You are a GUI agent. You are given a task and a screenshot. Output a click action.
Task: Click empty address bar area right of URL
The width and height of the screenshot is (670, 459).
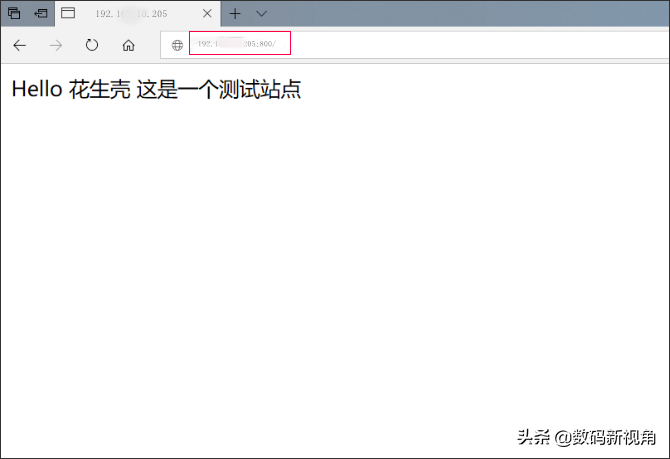tap(470, 45)
